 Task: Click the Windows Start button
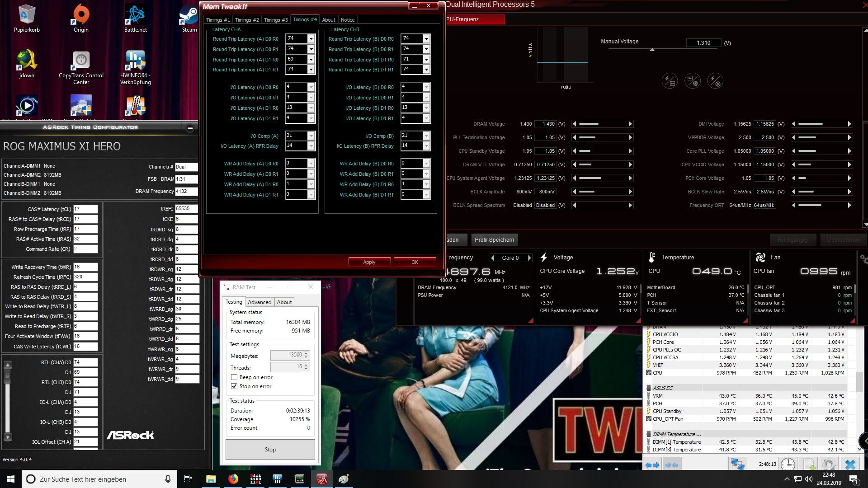pyautogui.click(x=11, y=479)
